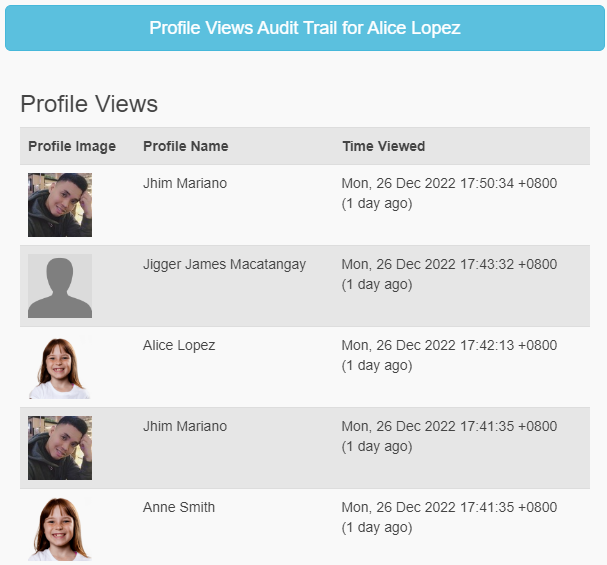607x565 pixels.
Task: Open Alice Lopez's profile picture
Action: coord(60,367)
